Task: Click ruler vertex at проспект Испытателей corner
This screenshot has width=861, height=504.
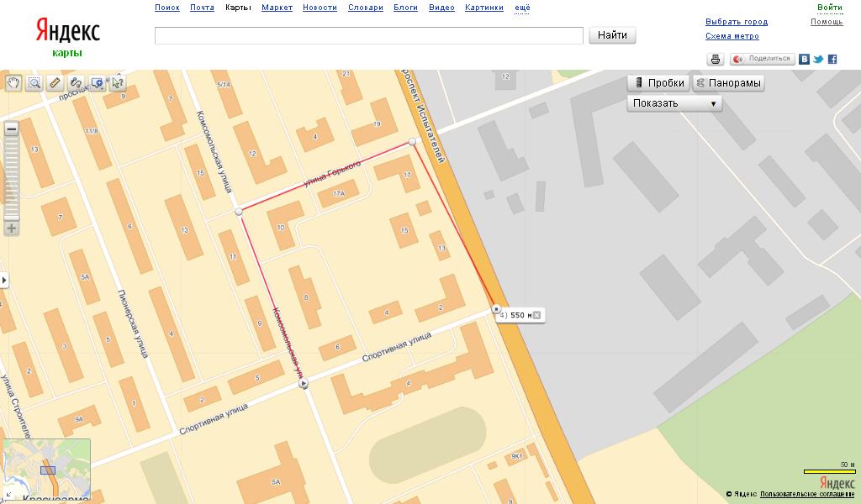Action: (412, 141)
